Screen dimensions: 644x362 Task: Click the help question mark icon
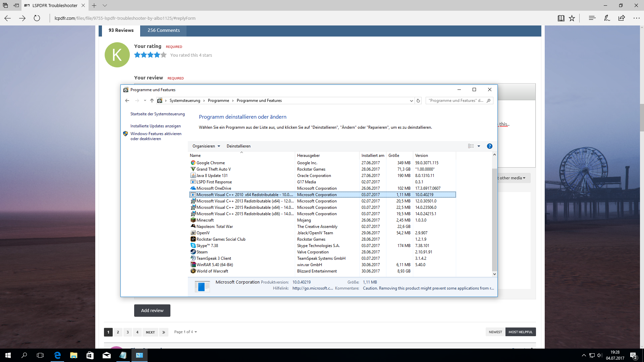pyautogui.click(x=489, y=146)
